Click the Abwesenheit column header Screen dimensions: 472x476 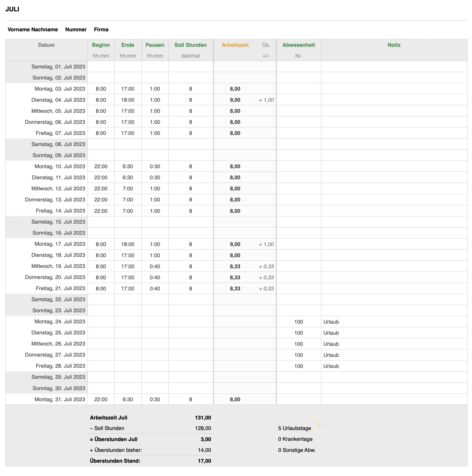pyautogui.click(x=299, y=45)
